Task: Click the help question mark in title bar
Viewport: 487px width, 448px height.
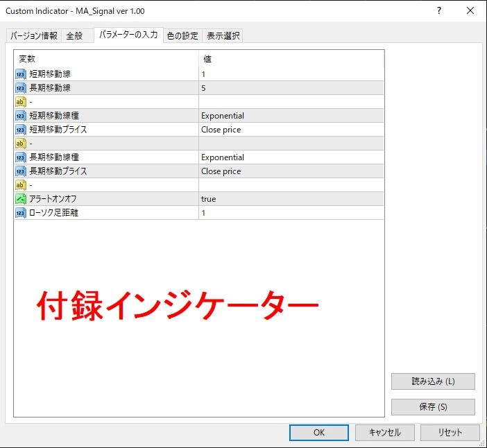Action: (x=439, y=11)
